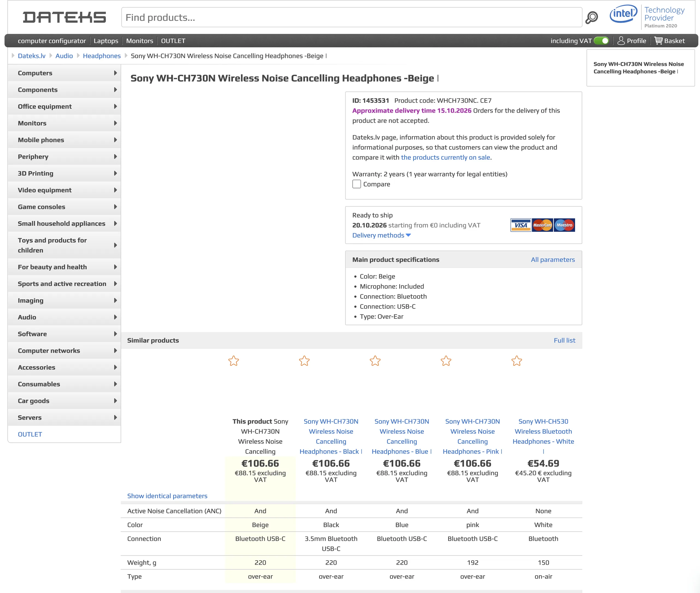Open the All parameters link
This screenshot has height=593, width=700.
coord(553,259)
